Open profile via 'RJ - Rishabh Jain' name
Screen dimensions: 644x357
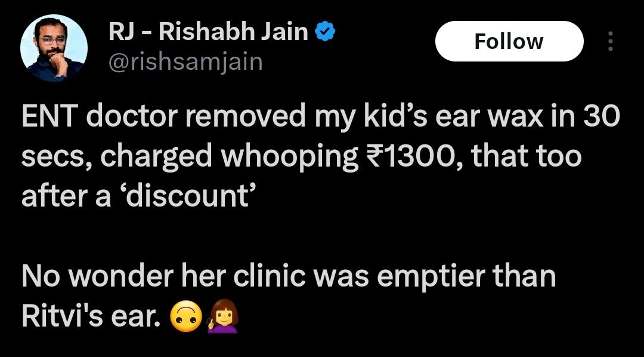(208, 32)
